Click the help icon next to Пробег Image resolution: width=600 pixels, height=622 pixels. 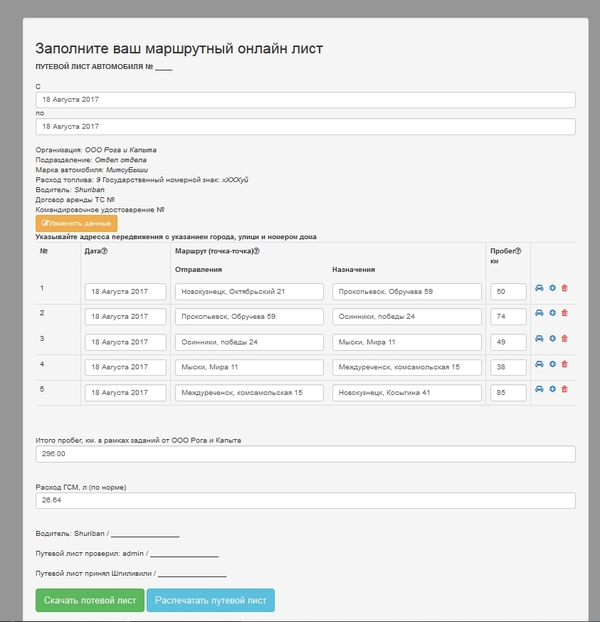[517, 251]
